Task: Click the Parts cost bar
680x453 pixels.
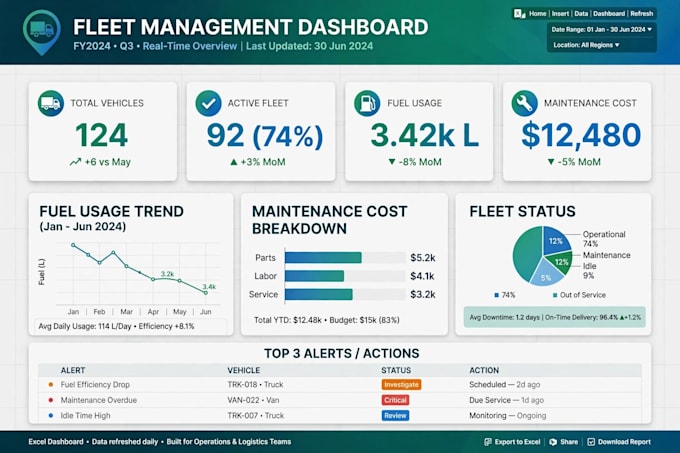Action: 323,257
